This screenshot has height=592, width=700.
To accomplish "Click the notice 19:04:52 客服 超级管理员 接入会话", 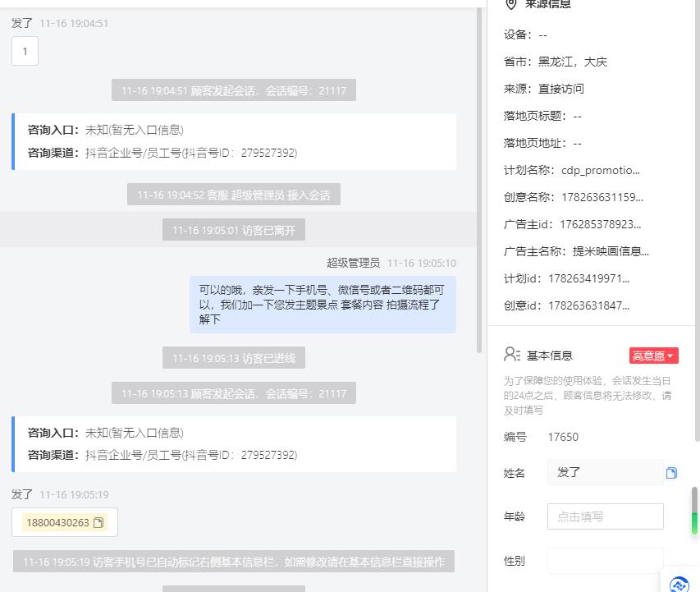I will point(234,195).
